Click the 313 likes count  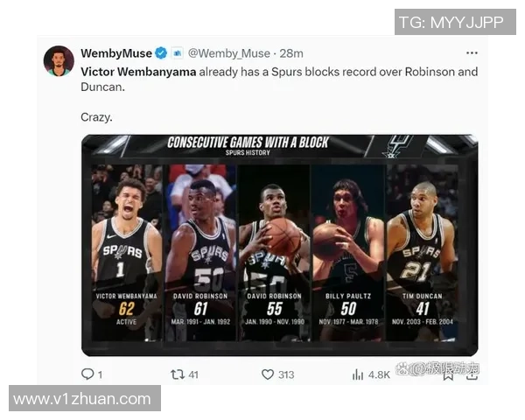pos(286,374)
